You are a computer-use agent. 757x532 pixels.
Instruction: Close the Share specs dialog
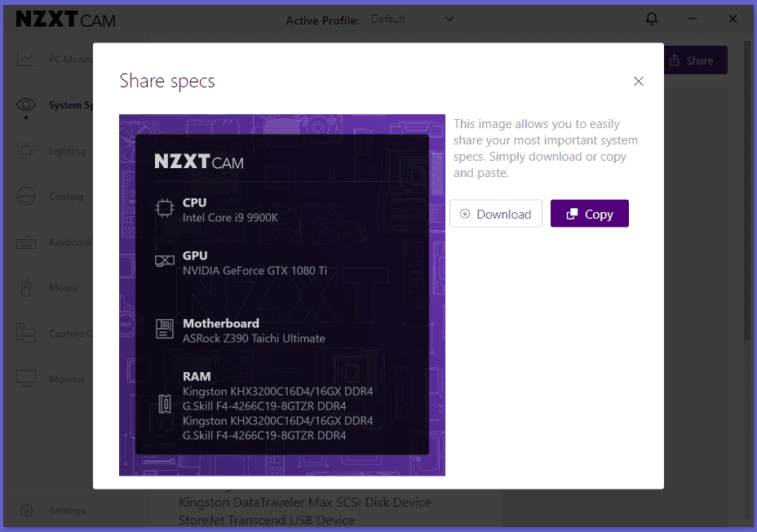pos(638,81)
